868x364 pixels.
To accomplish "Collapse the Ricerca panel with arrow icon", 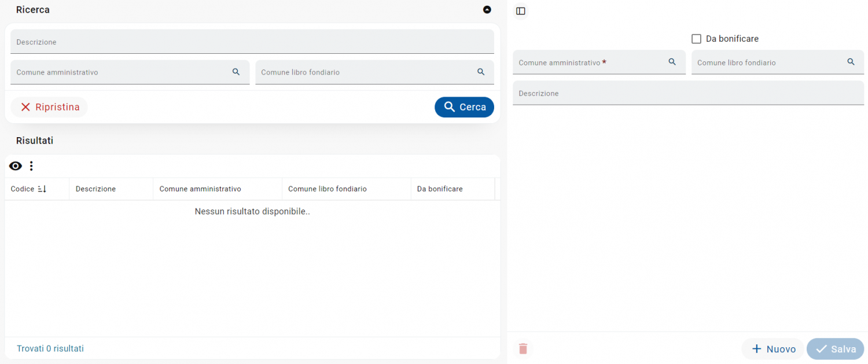I will [x=487, y=10].
